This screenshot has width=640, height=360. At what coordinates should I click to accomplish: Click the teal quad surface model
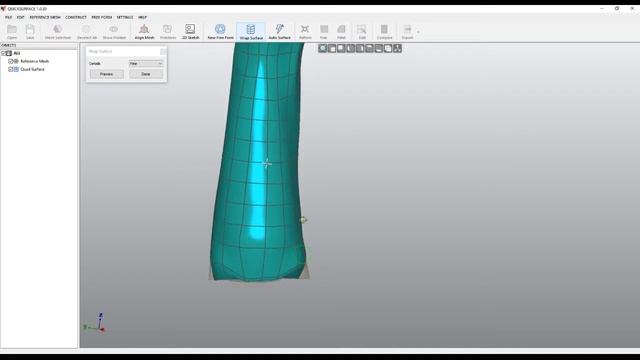pyautogui.click(x=258, y=163)
